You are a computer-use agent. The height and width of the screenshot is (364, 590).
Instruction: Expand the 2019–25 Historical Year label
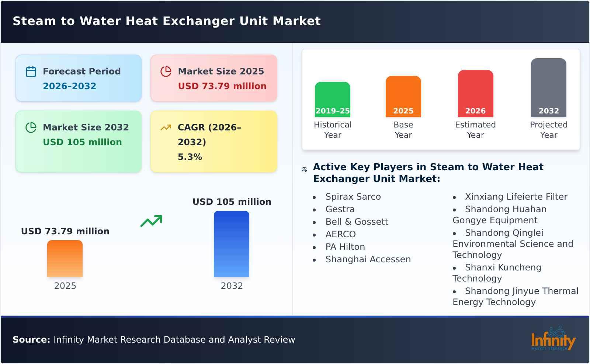[x=332, y=111]
